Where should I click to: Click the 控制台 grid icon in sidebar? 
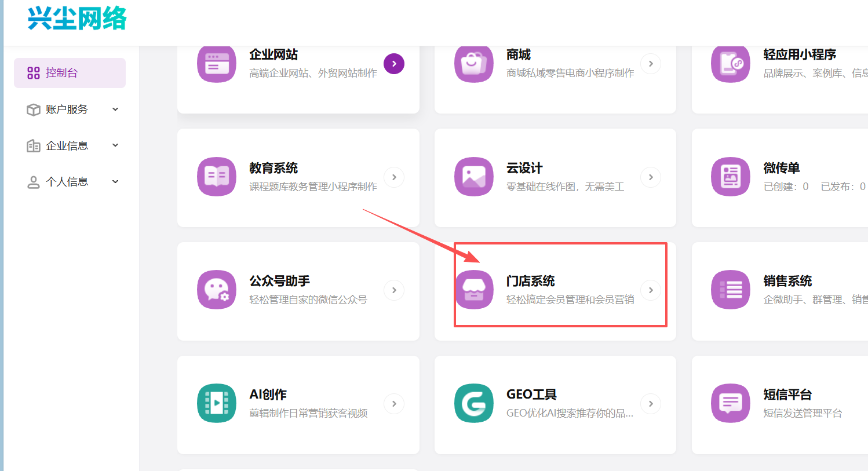coord(34,73)
